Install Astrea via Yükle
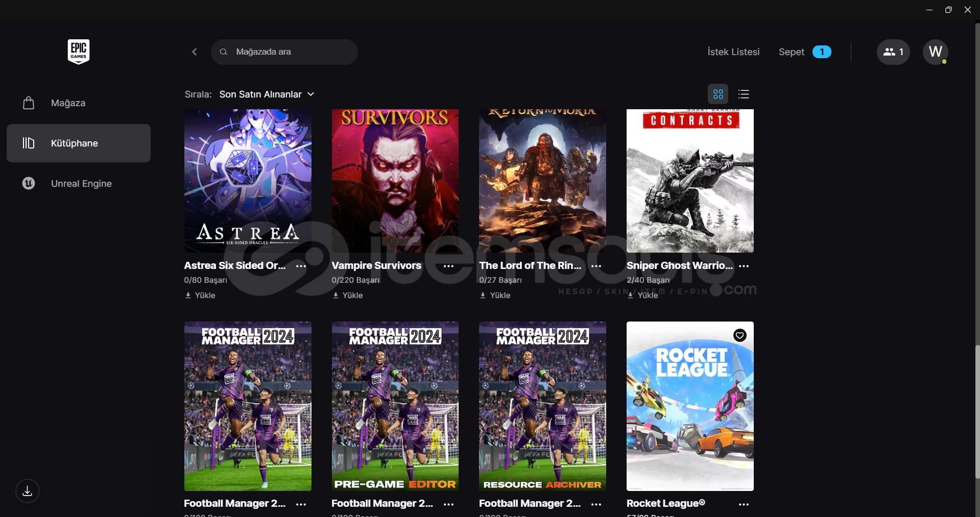Image resolution: width=980 pixels, height=517 pixels. 200,295
